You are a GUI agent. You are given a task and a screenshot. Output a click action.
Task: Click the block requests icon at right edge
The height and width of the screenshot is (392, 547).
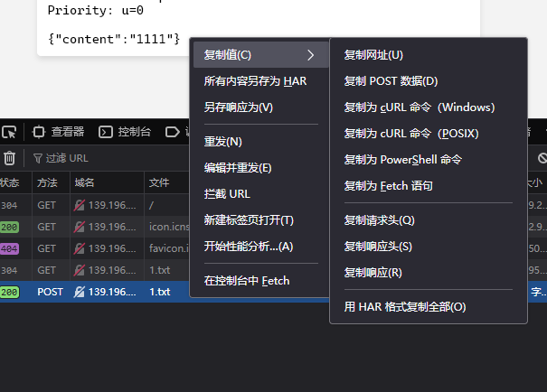coord(542,158)
